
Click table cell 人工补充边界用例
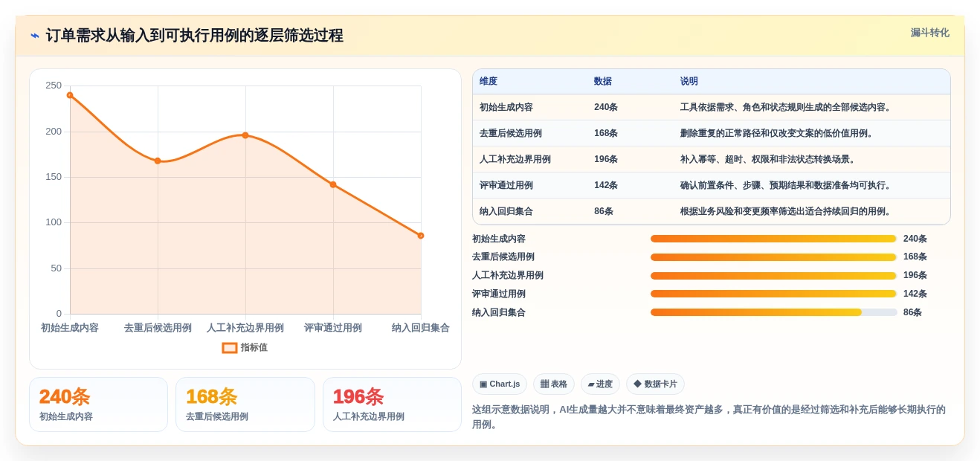click(x=515, y=159)
